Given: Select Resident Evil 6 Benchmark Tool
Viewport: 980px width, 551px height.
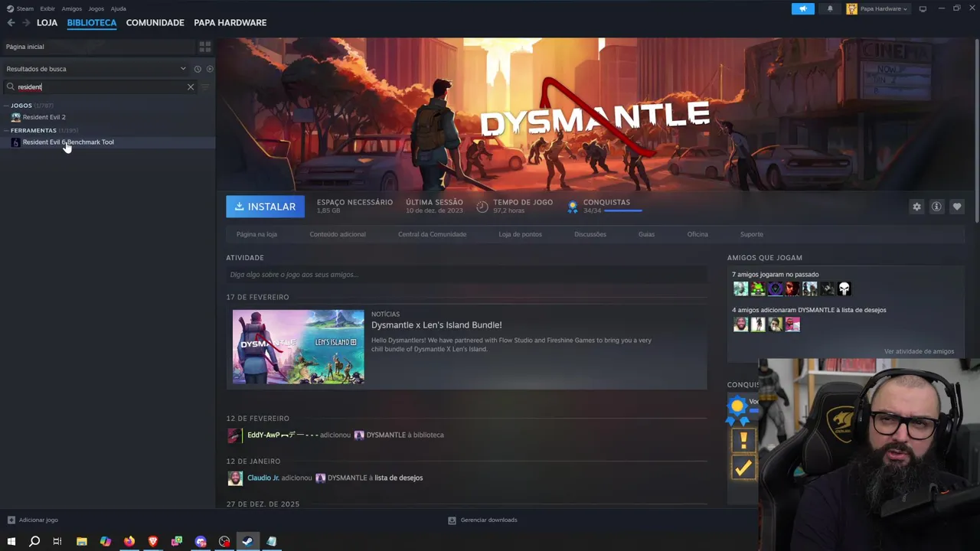Looking at the screenshot, I should [x=68, y=142].
